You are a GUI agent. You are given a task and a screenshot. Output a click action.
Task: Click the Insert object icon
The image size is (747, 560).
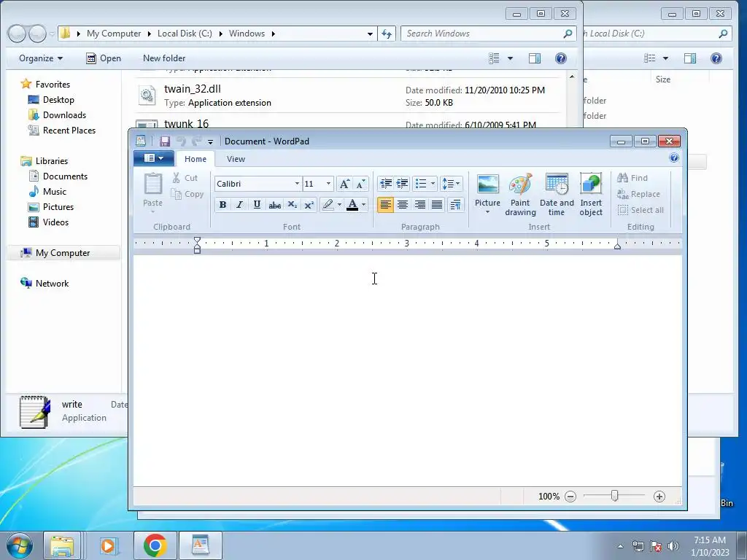point(591,194)
